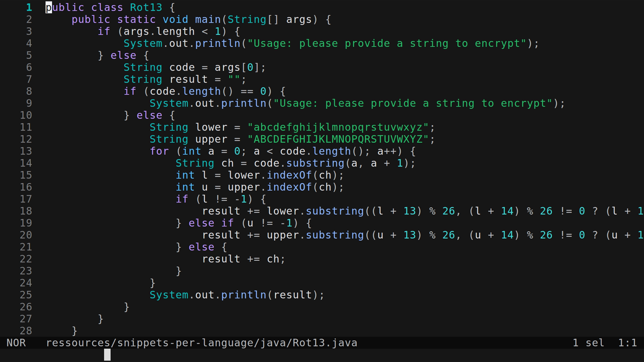Screen dimensions: 644x362
Task: Click the for keyword on line 13
Action: [x=159, y=151]
